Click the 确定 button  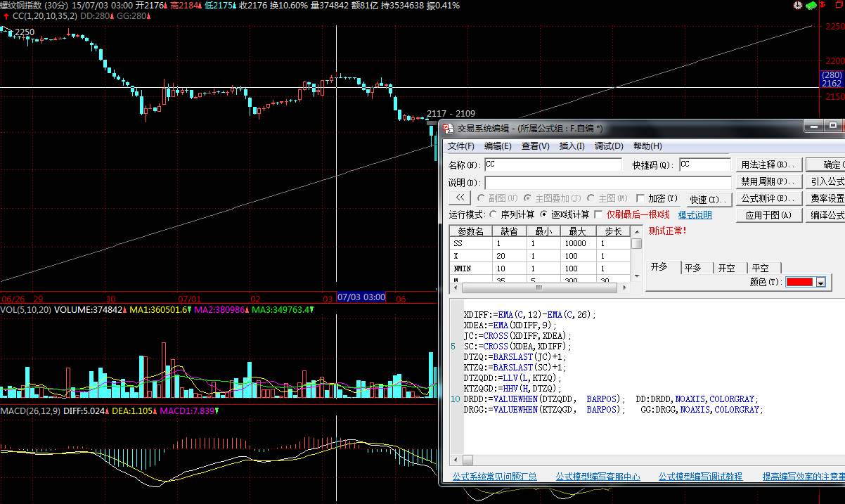pos(825,164)
